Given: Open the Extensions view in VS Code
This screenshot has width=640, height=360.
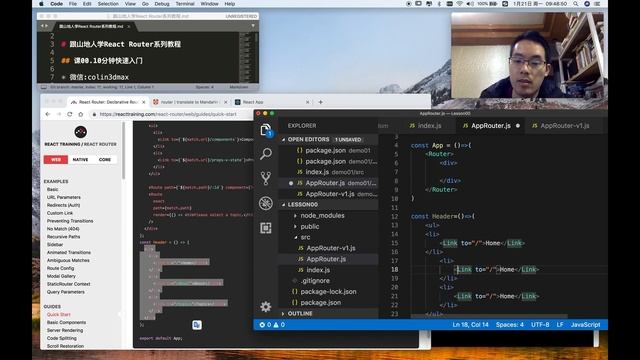Looking at the screenshot, I should [x=266, y=228].
